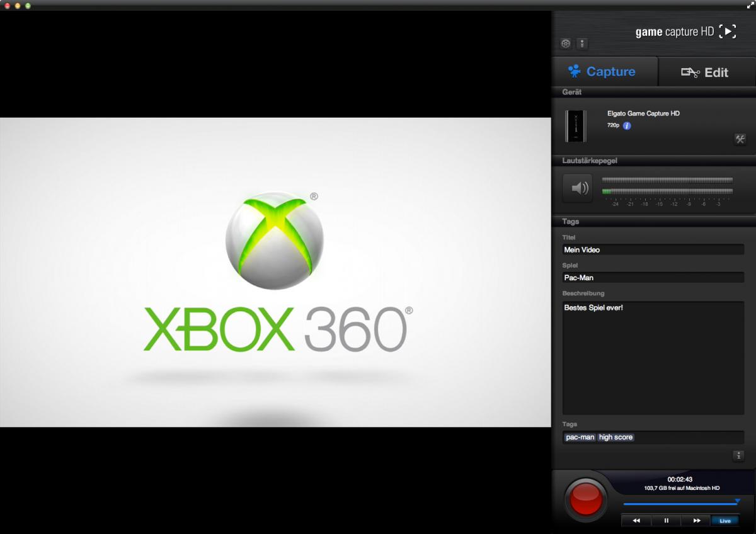Viewport: 756px width, 534px height.
Task: Click the Titel field containing Mein Video
Action: [653, 249]
